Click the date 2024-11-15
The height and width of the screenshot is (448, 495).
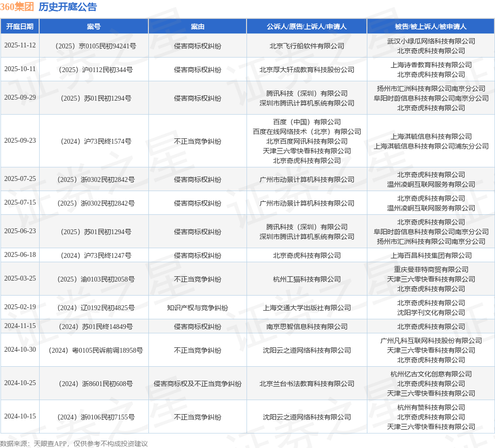(x=20, y=326)
